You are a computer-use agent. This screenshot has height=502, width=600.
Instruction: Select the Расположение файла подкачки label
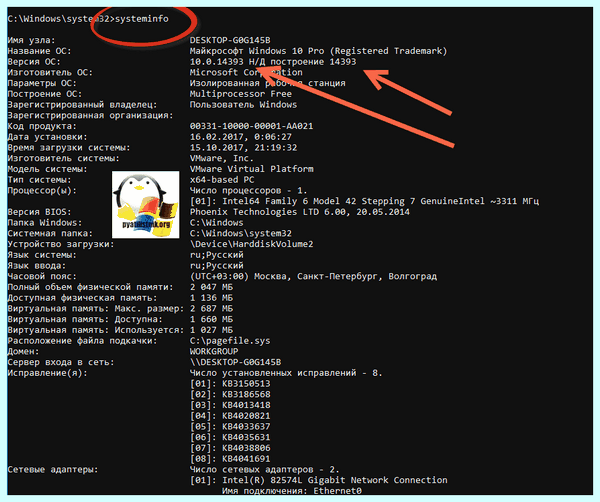82,341
